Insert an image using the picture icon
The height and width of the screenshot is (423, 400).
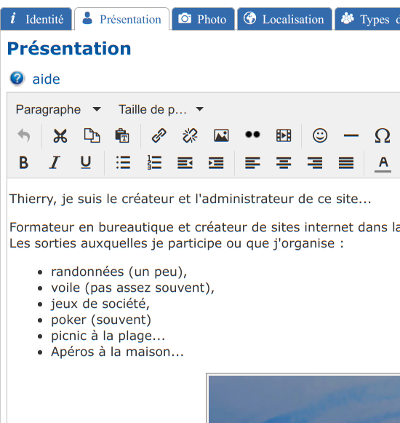click(x=221, y=136)
